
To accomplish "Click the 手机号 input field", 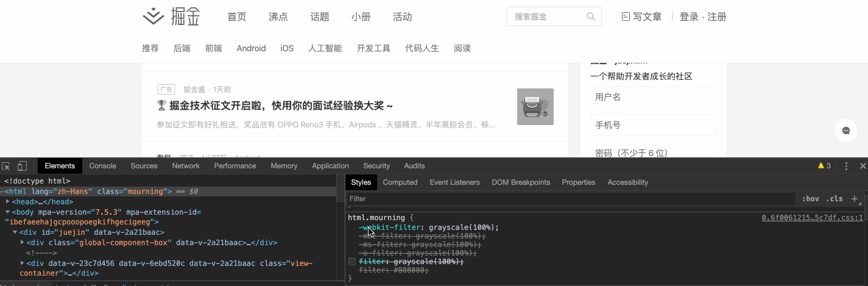I will (654, 125).
